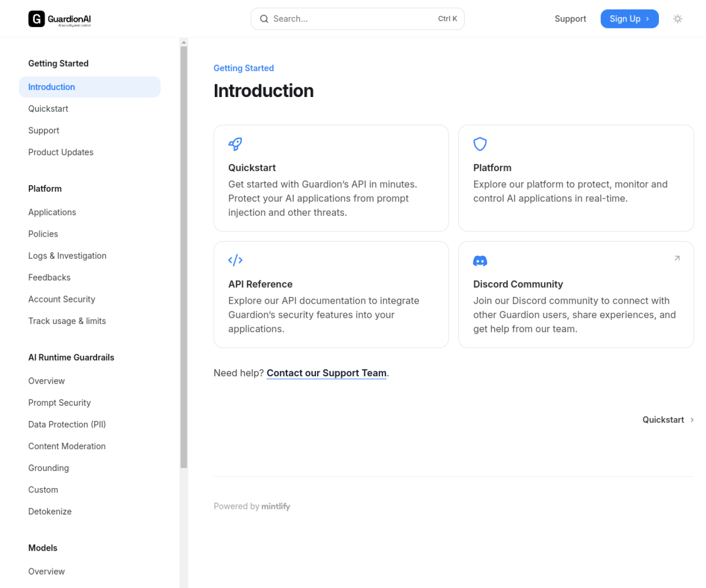Open Track usage & limits
706x588 pixels.
pos(90,321)
